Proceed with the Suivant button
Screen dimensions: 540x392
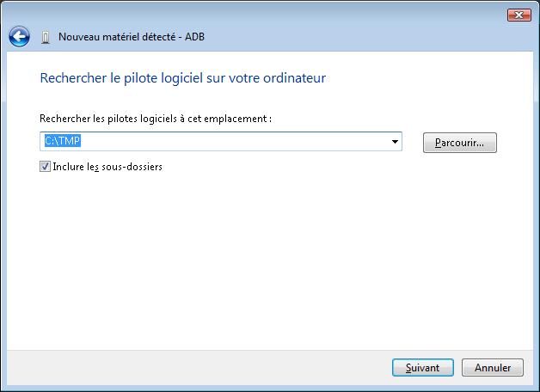click(x=422, y=368)
